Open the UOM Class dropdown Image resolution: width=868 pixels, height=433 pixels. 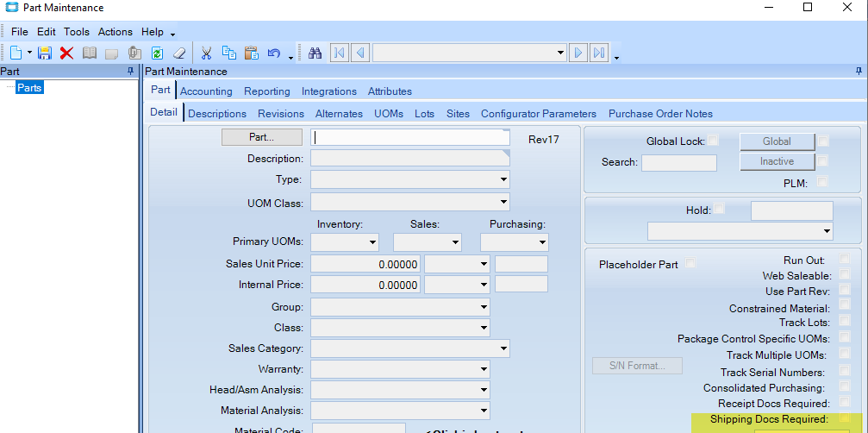tap(503, 202)
